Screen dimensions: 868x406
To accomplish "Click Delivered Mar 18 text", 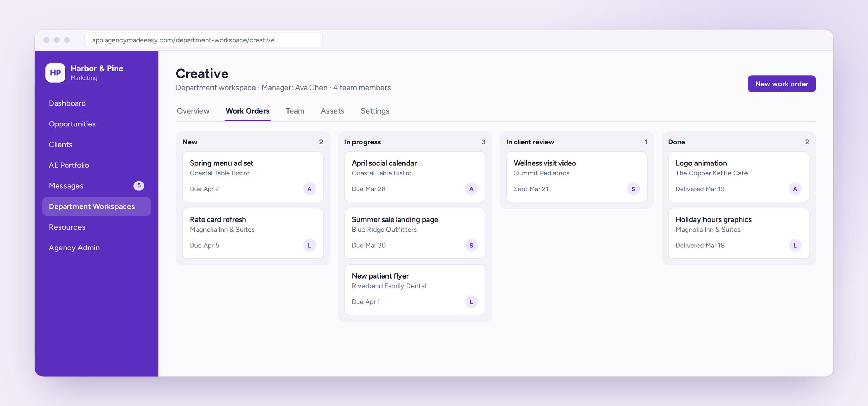I will 700,246.
